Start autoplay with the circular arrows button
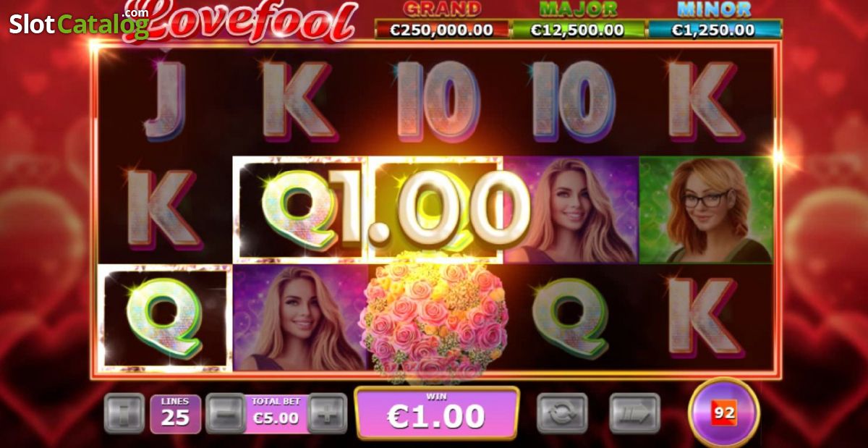Viewport: 868px width, 448px height. click(x=561, y=413)
